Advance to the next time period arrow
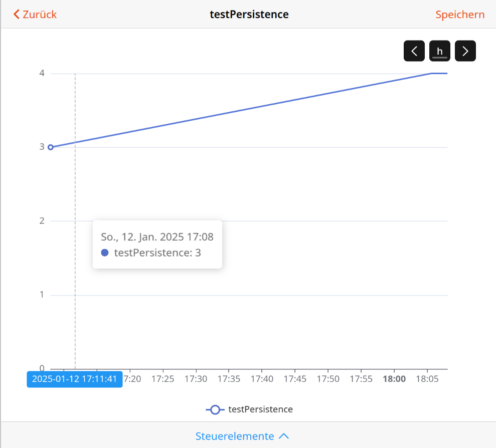 [x=465, y=51]
